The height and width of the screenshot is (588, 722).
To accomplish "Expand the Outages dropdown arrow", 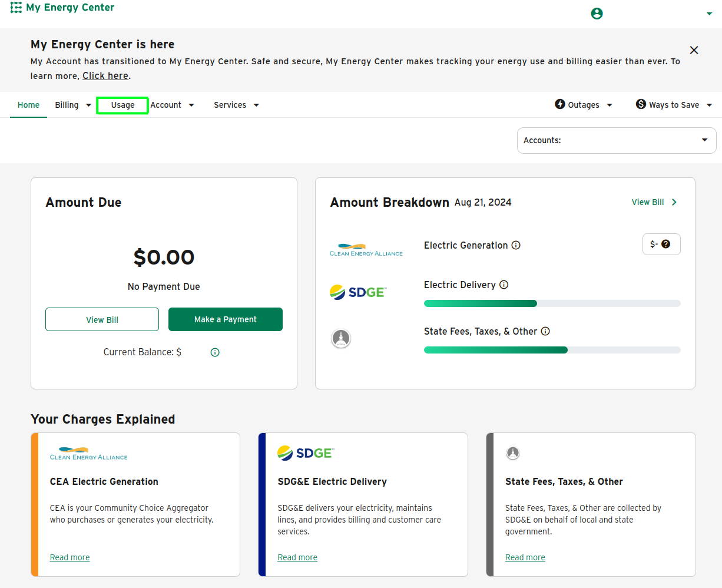I will tap(610, 105).
